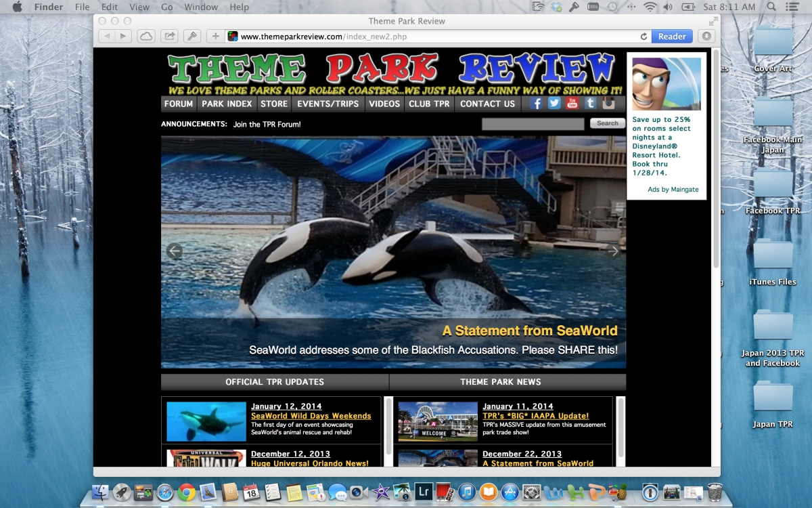Viewport: 812px width, 508px height.
Task: Launch Lightroom from the Dock
Action: pos(424,492)
